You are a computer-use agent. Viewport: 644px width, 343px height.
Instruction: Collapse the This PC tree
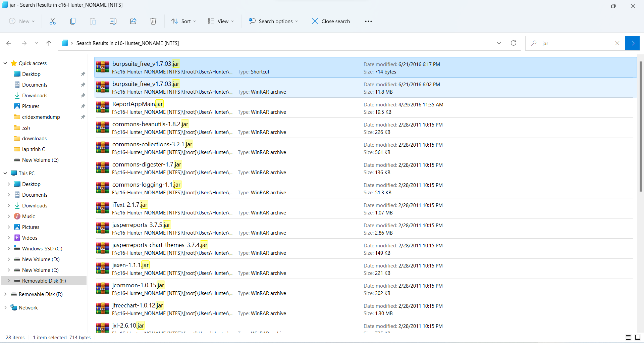tap(5, 173)
